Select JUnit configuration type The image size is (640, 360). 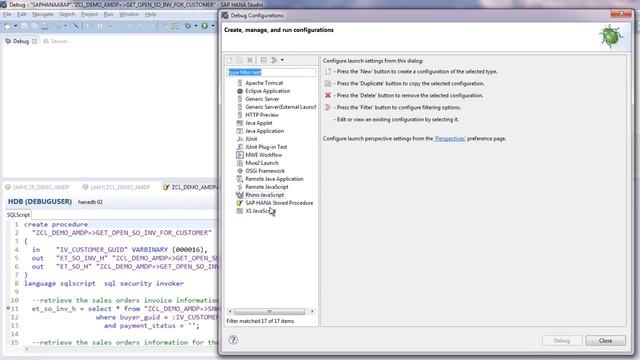point(251,139)
